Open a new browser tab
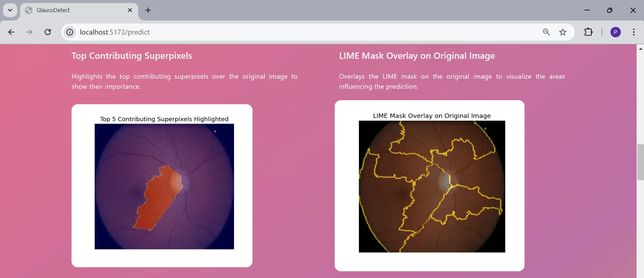This screenshot has height=278, width=644. [148, 10]
